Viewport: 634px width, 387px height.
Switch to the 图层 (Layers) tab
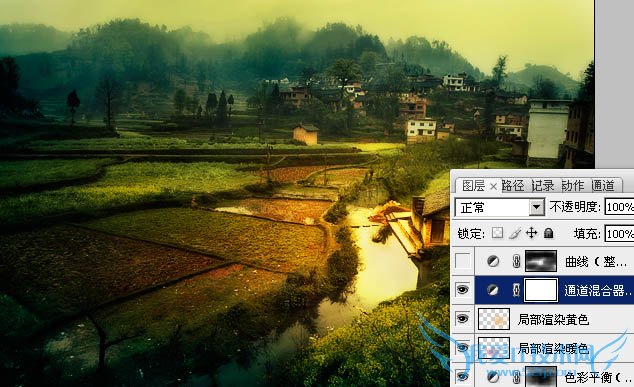473,186
